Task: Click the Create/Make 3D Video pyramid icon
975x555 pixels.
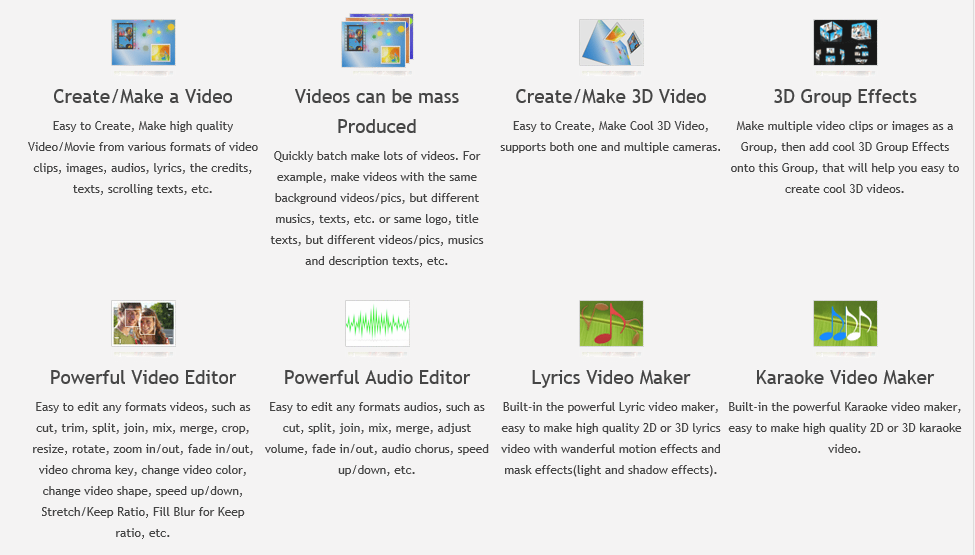Action: click(x=611, y=42)
